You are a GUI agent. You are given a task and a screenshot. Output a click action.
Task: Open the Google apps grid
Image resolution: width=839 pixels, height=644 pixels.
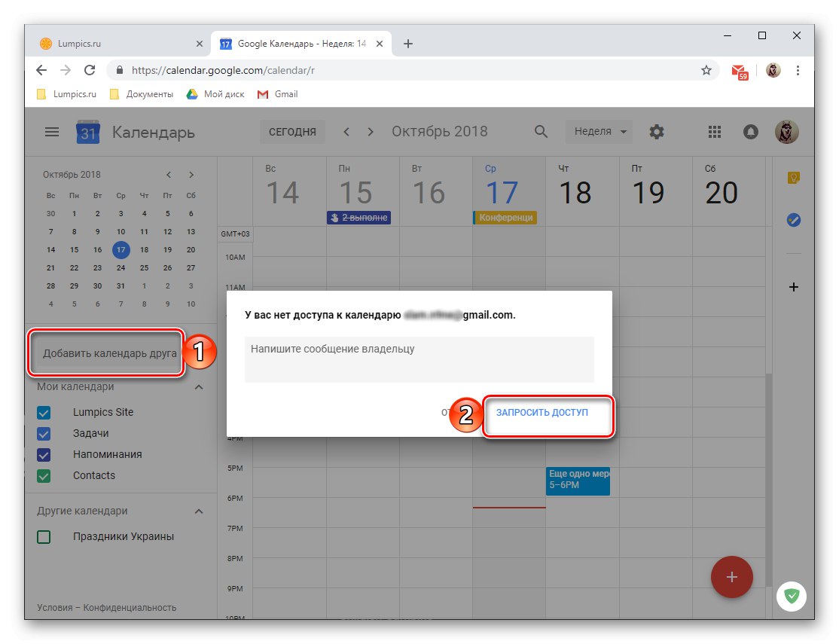tap(714, 131)
